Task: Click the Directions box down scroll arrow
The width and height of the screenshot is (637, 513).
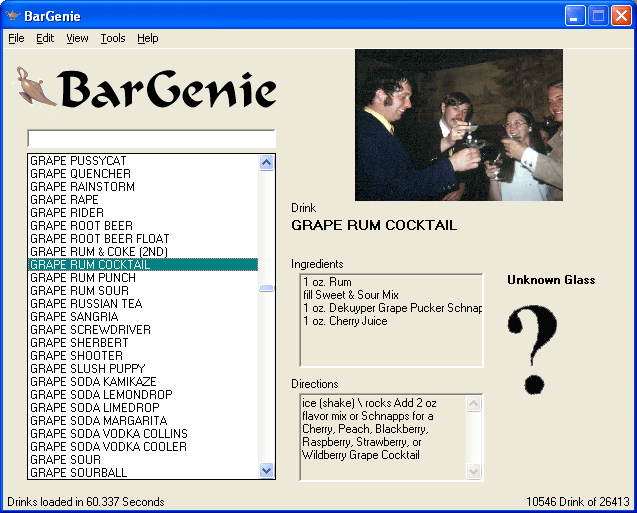Action: (x=474, y=471)
